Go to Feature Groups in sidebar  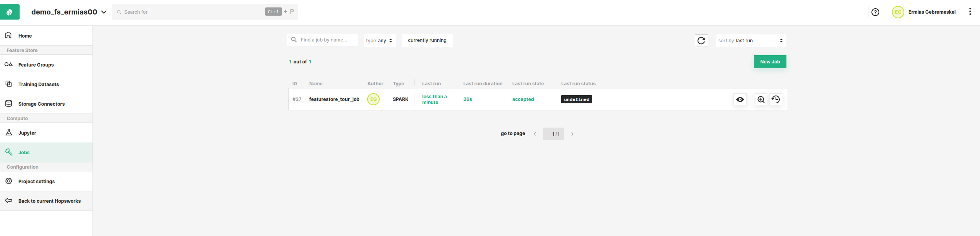tap(36, 65)
